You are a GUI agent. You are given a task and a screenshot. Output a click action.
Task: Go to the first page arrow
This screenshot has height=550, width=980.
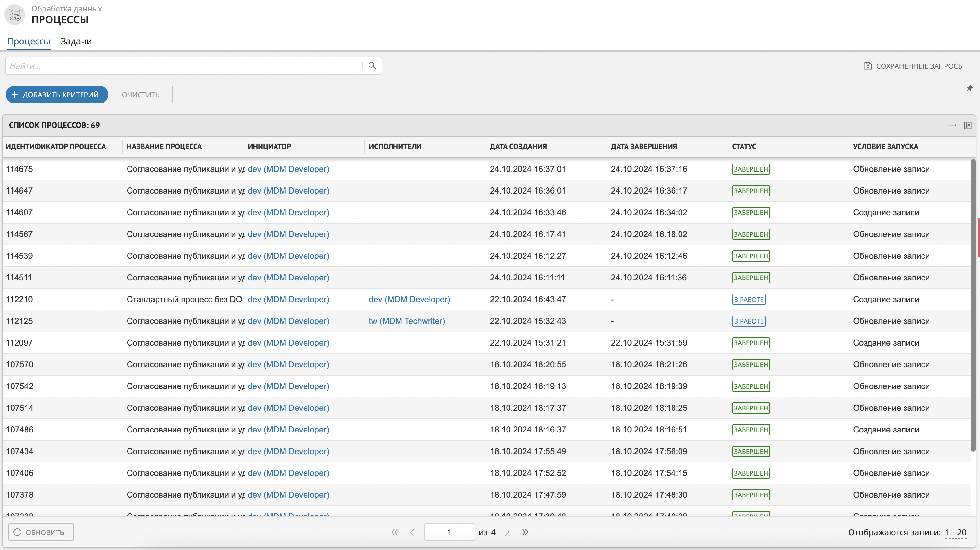(395, 532)
